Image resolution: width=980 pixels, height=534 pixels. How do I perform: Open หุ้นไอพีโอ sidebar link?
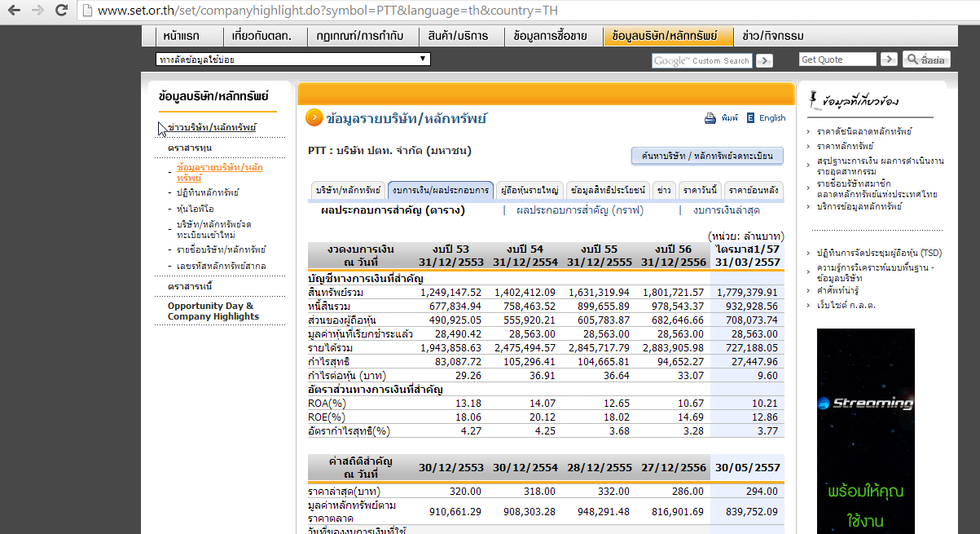click(x=196, y=209)
